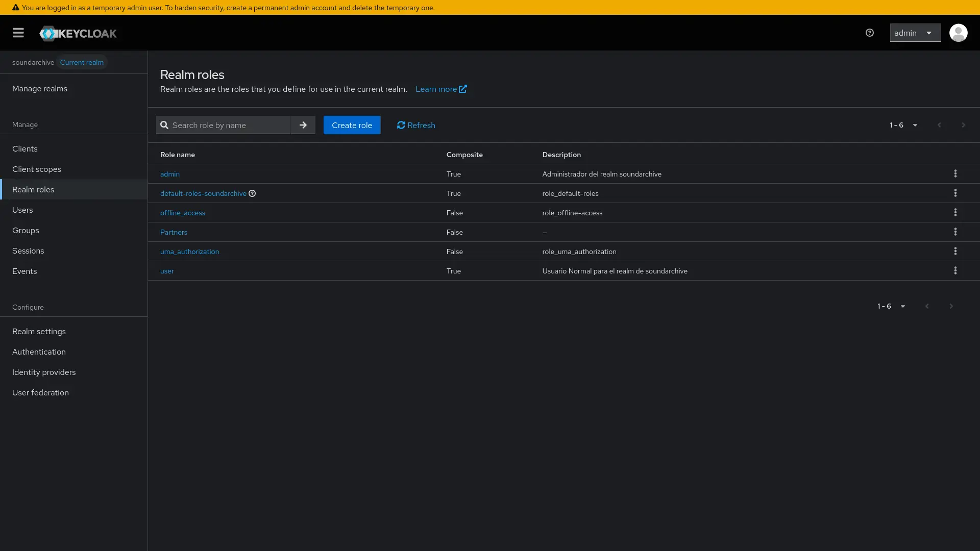Open the uma_authorization role
This screenshot has width=980, height=551.
[x=189, y=252]
